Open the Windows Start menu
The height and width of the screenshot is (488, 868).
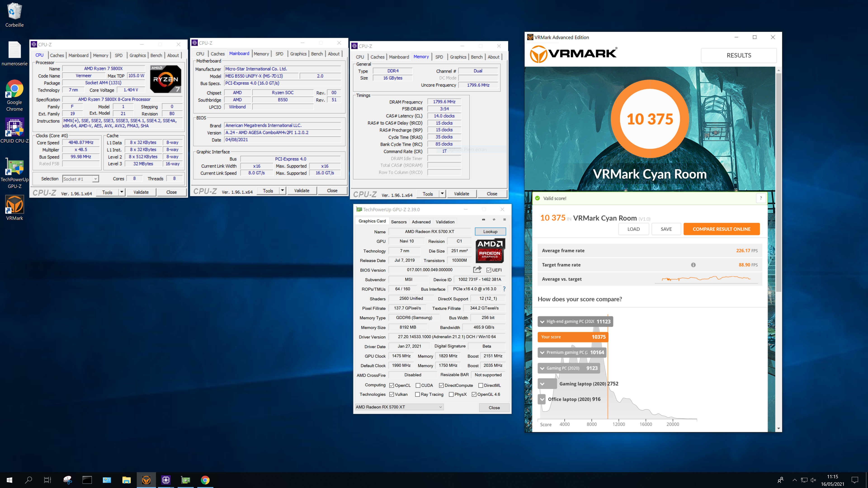9,480
